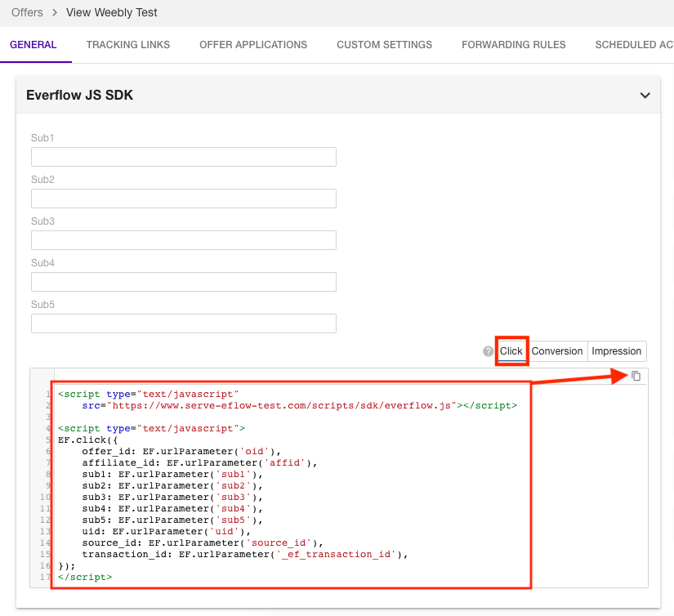The height and width of the screenshot is (616, 674).
Task: Click the sub1 urlParameter code line
Action: click(172, 474)
